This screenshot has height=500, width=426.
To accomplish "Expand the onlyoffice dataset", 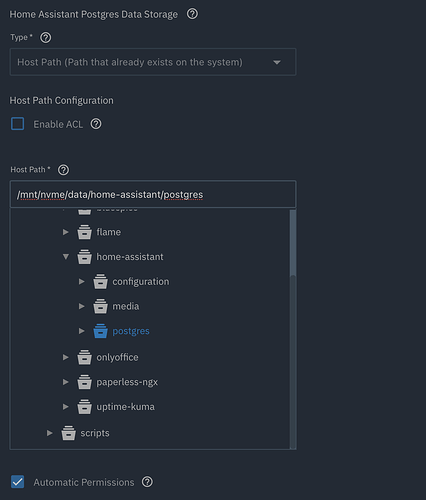I will 65,357.
